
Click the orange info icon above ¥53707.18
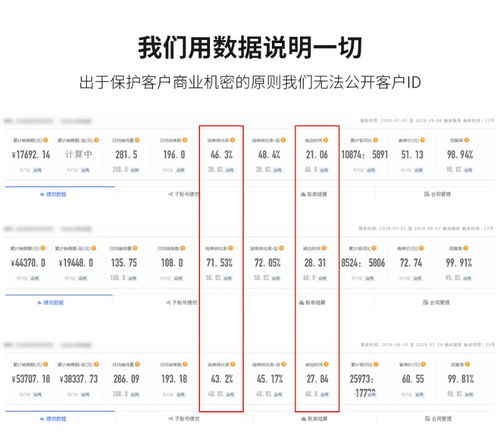[46, 364]
